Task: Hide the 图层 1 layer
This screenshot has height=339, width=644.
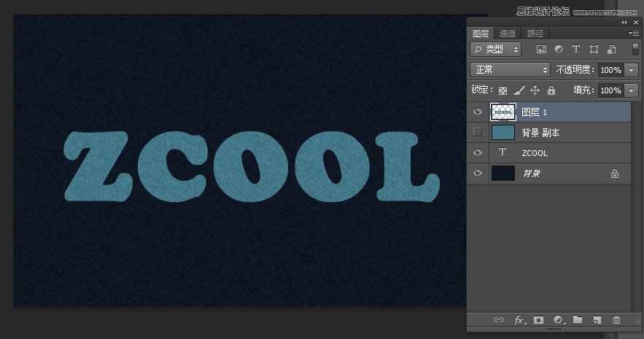Action: [477, 112]
